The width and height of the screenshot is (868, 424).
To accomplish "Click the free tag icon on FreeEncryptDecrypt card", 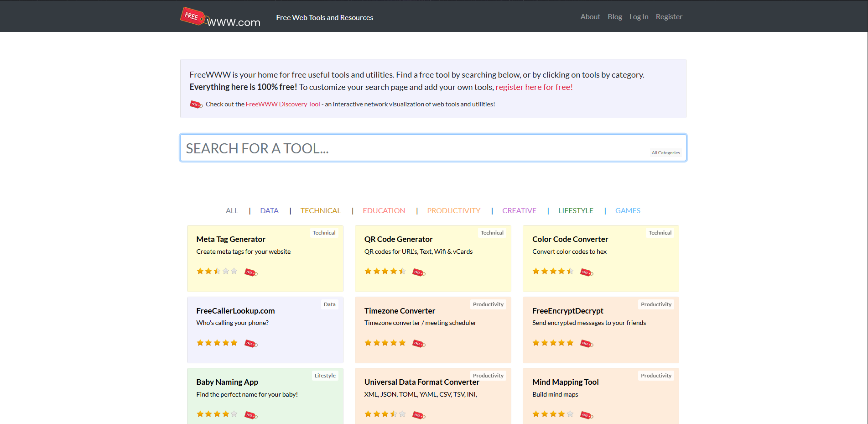I will pyautogui.click(x=587, y=344).
